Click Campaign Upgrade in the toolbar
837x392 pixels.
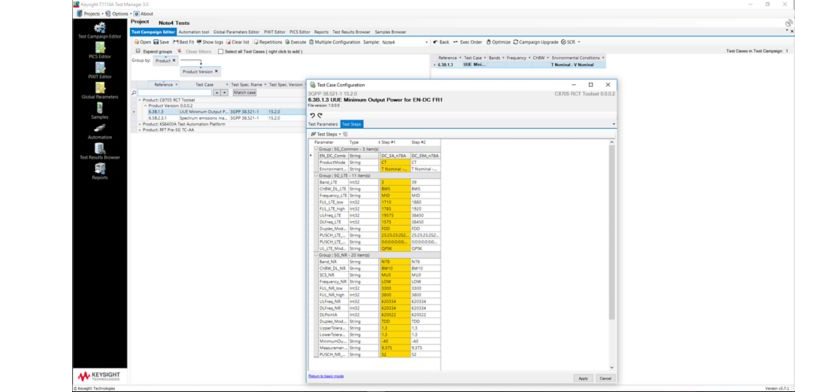[x=536, y=42]
